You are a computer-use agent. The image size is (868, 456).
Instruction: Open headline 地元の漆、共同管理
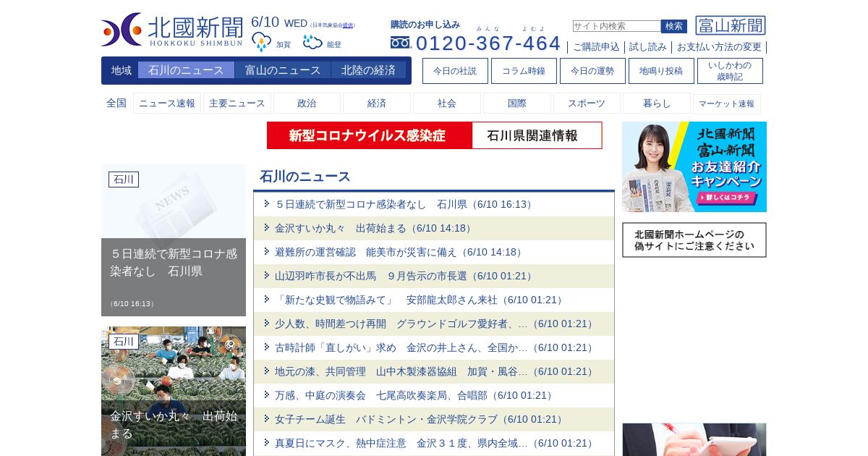click(x=435, y=371)
